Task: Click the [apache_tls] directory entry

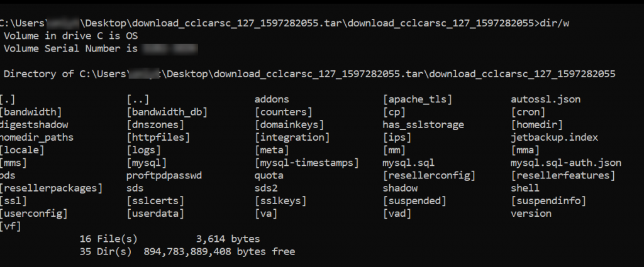Action: [418, 99]
